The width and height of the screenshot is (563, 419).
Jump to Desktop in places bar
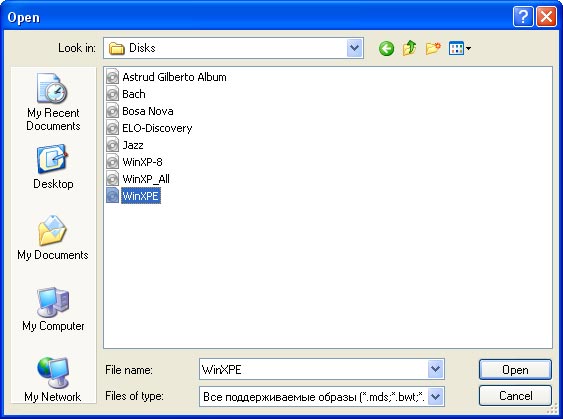pyautogui.click(x=53, y=167)
